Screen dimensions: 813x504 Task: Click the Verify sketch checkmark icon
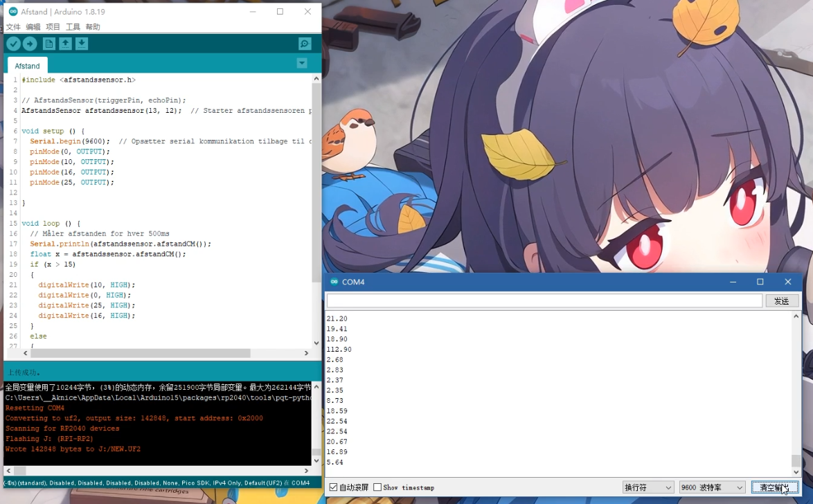[x=13, y=44]
